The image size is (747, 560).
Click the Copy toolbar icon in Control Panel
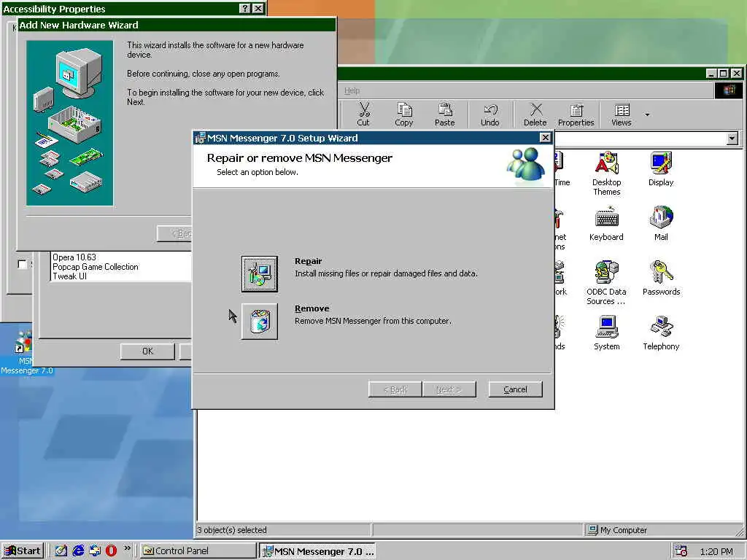click(404, 114)
